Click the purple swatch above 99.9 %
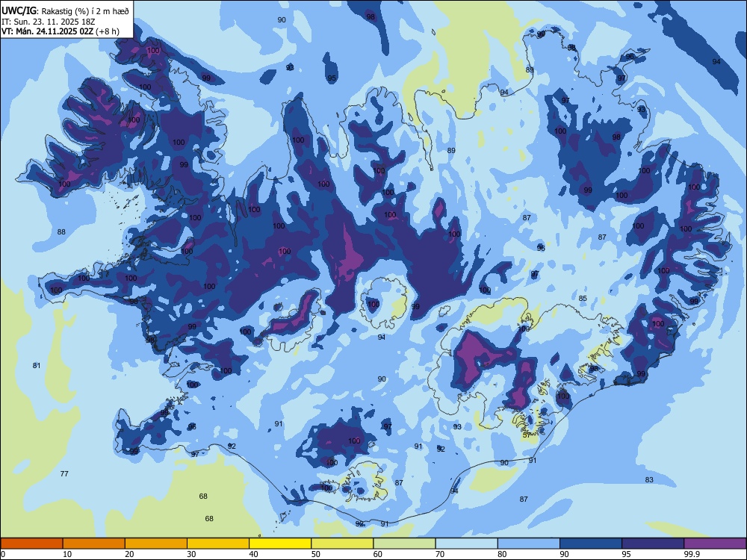 pyautogui.click(x=715, y=544)
